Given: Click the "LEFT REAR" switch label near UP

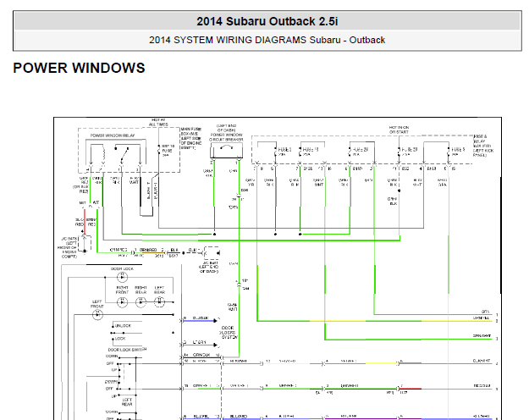Looking at the screenshot, I should pos(127,401).
